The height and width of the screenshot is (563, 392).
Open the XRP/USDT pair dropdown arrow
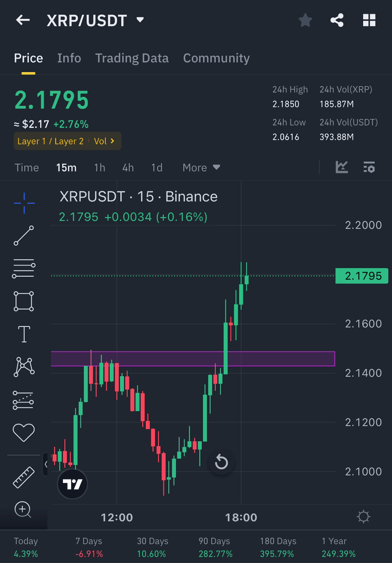(x=140, y=20)
